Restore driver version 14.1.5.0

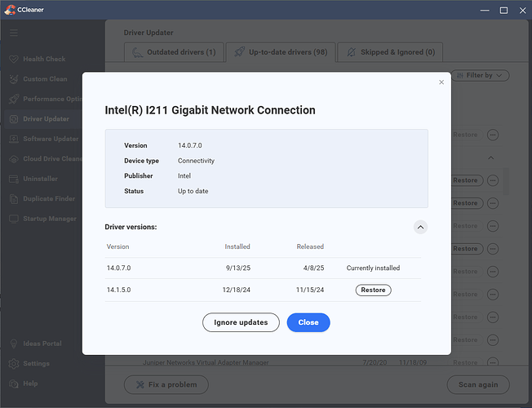(373, 290)
